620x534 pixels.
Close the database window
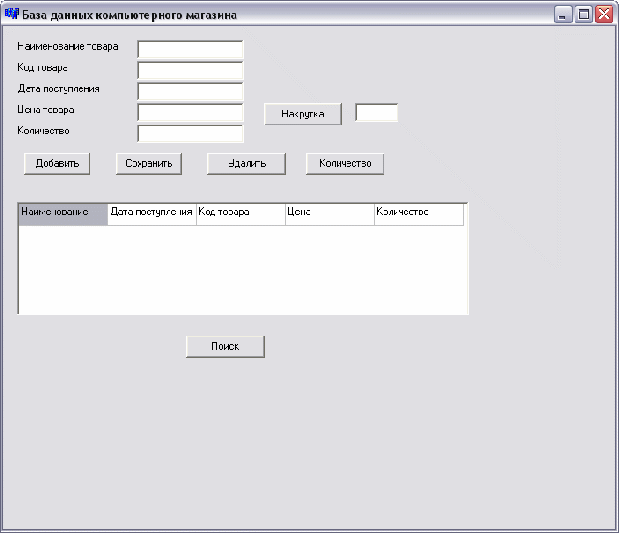[x=604, y=15]
